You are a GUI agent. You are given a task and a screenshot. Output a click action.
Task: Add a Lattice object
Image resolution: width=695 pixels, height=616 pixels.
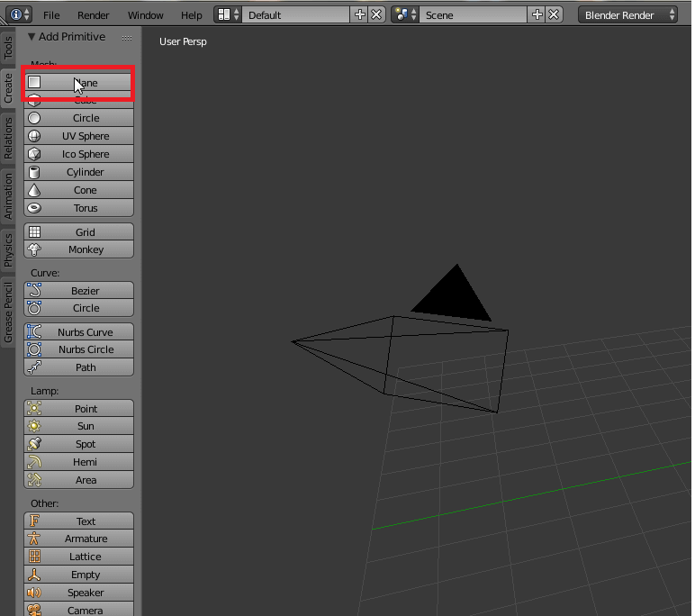point(78,557)
